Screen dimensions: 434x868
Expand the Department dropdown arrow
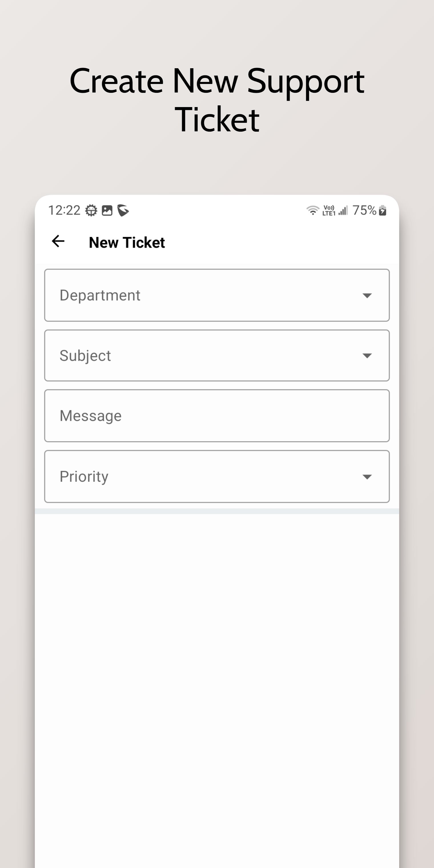click(367, 296)
